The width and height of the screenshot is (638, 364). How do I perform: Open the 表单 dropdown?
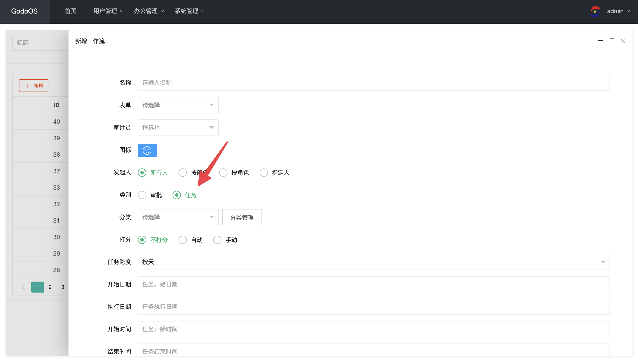pos(178,105)
